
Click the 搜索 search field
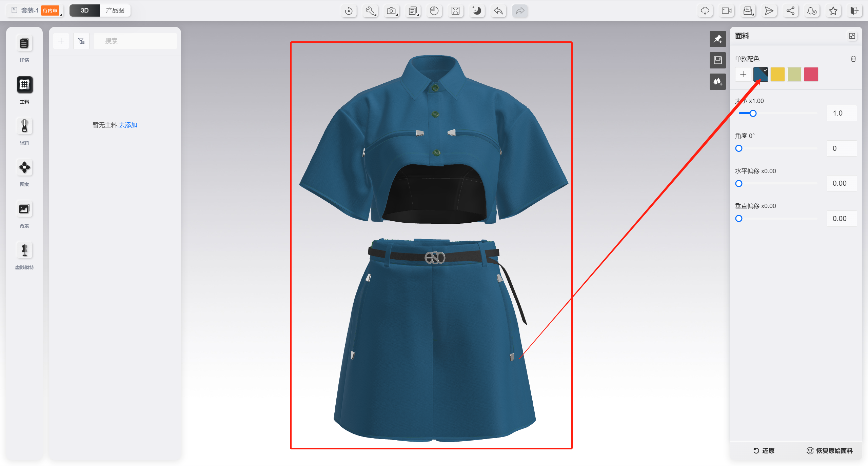click(135, 41)
